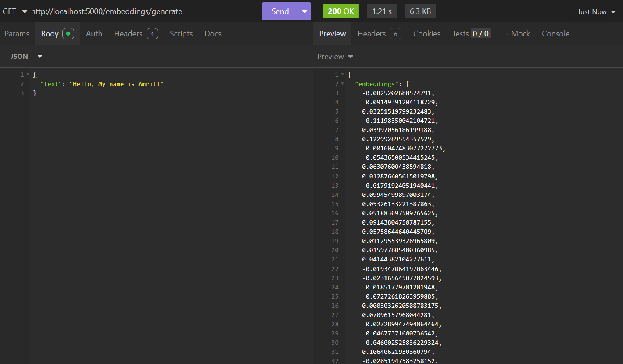The height and width of the screenshot is (364, 623).
Task: Collapse the embeddings array fold arrow
Action: 343,84
